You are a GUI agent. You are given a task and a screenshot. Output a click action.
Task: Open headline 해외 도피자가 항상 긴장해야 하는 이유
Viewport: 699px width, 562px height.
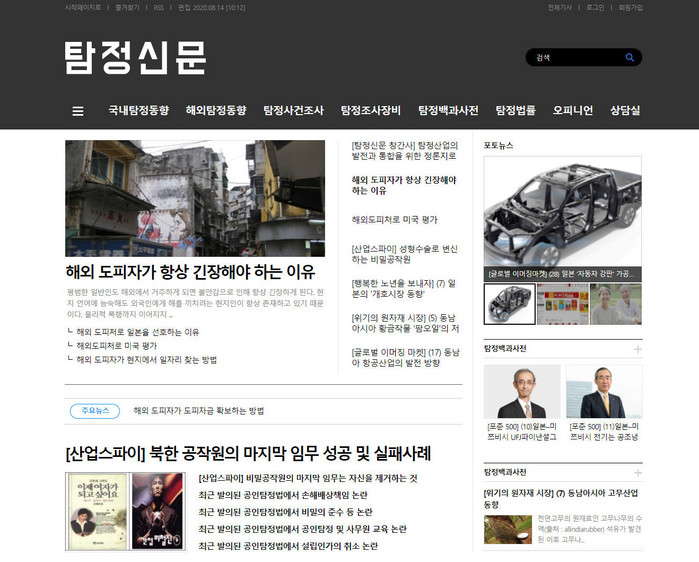(190, 271)
